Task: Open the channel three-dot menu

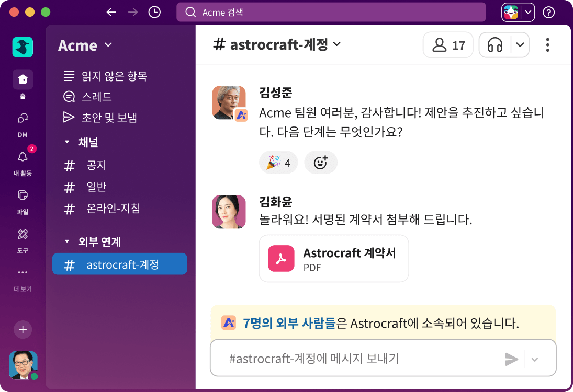Action: pyautogui.click(x=547, y=45)
